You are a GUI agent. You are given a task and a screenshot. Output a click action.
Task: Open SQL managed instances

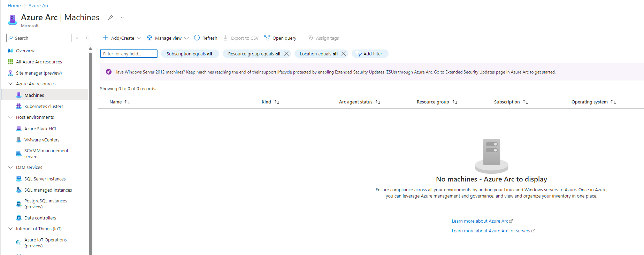pyautogui.click(x=48, y=190)
